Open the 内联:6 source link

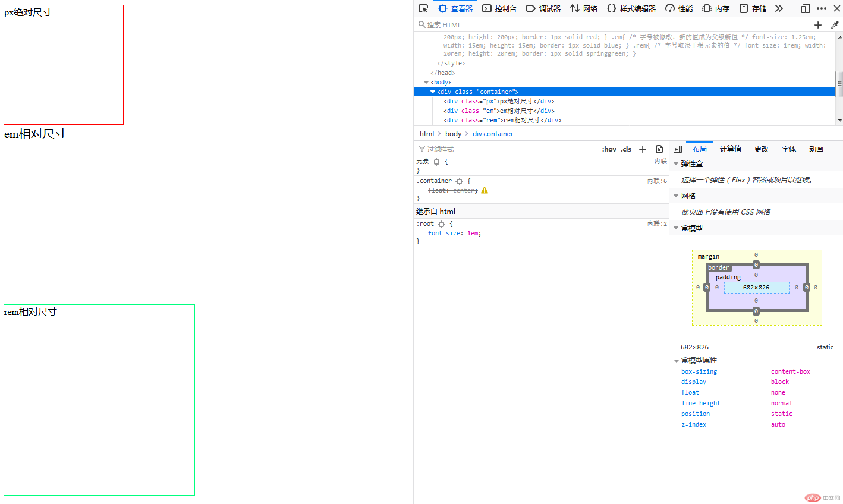click(657, 181)
